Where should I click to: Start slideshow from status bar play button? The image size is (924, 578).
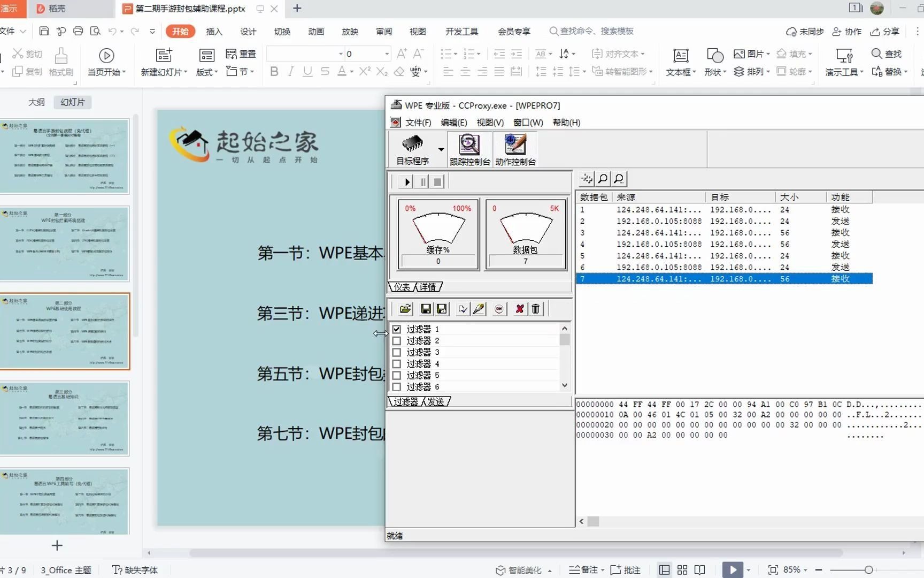click(x=733, y=570)
